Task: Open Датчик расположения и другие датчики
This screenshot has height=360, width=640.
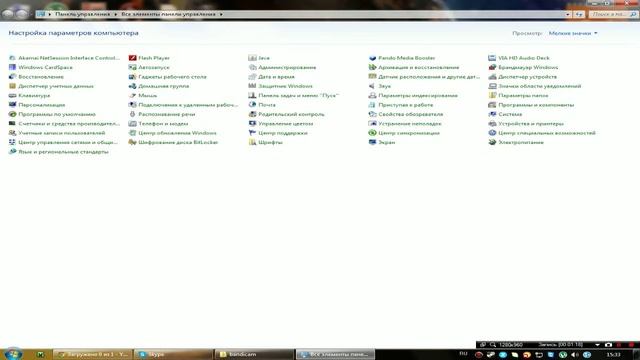Action: click(429, 77)
